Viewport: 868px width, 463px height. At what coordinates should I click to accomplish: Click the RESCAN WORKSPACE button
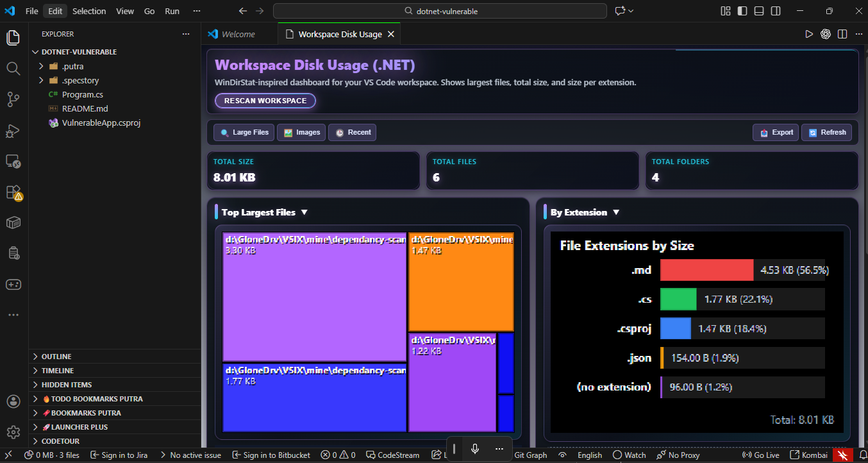click(265, 101)
